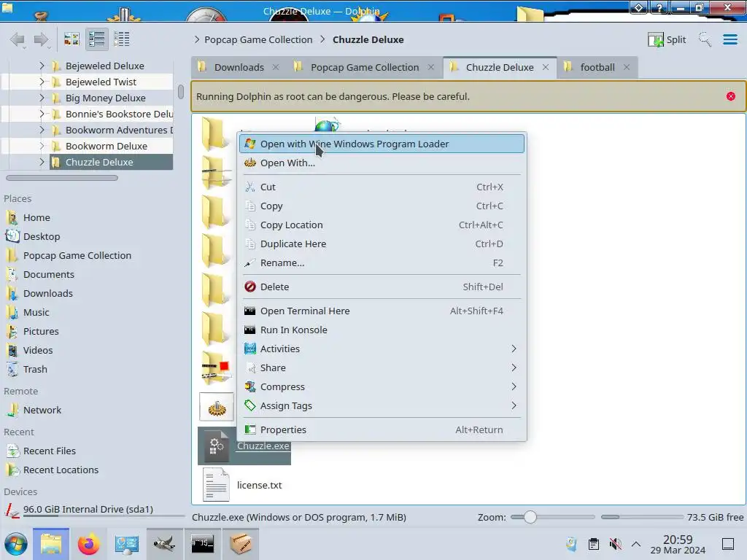
Task: Launch Firefox from the taskbar
Action: coord(88,544)
